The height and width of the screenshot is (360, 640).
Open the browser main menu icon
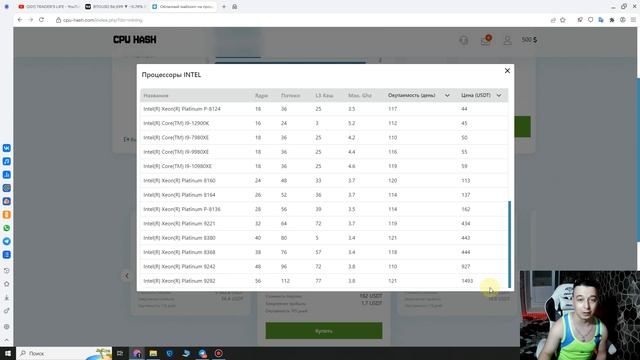pyautogui.click(x=633, y=20)
